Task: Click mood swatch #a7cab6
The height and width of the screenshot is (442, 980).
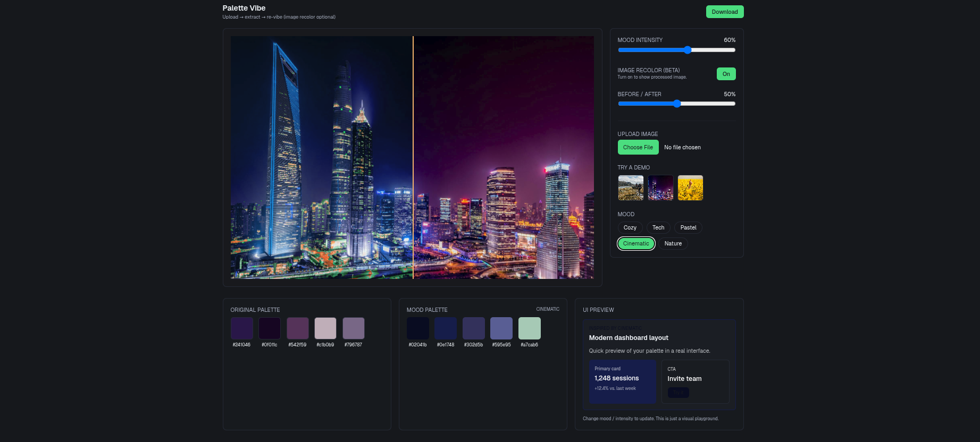Action: (530, 328)
